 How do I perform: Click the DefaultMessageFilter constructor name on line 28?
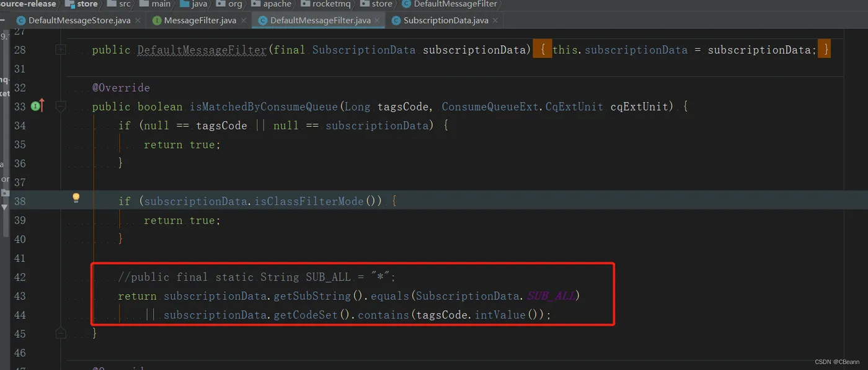202,50
